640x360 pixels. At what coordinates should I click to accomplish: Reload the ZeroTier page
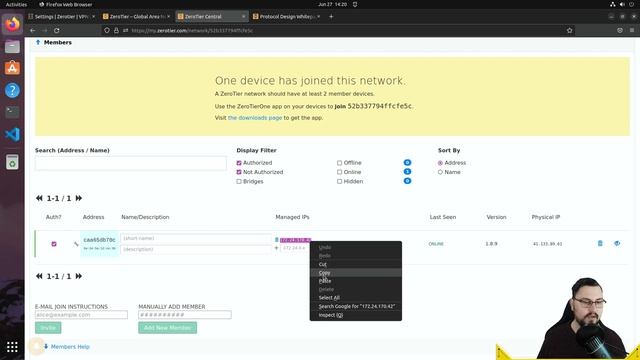click(x=57, y=31)
